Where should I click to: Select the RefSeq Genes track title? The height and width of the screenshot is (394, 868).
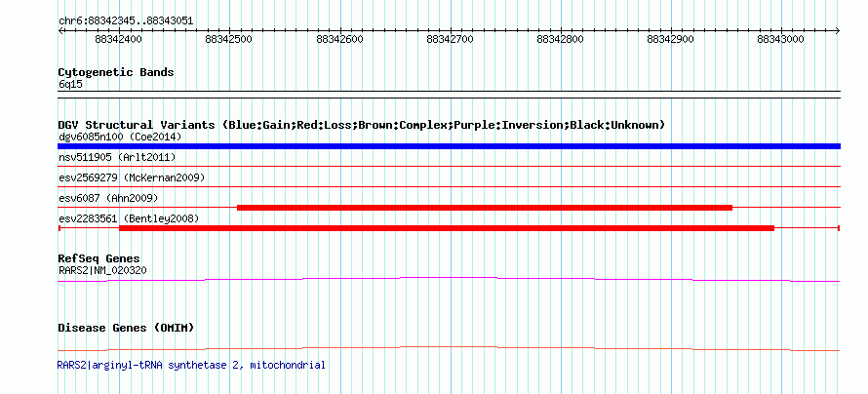tap(99, 259)
